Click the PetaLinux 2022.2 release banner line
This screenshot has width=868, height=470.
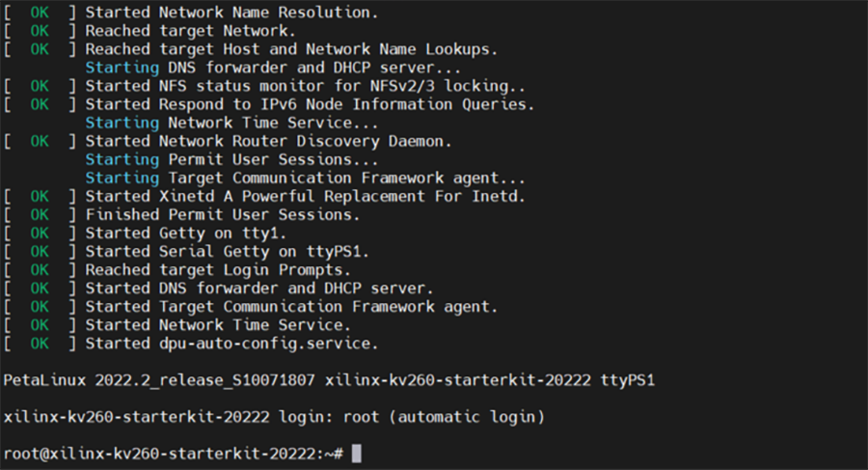click(329, 380)
